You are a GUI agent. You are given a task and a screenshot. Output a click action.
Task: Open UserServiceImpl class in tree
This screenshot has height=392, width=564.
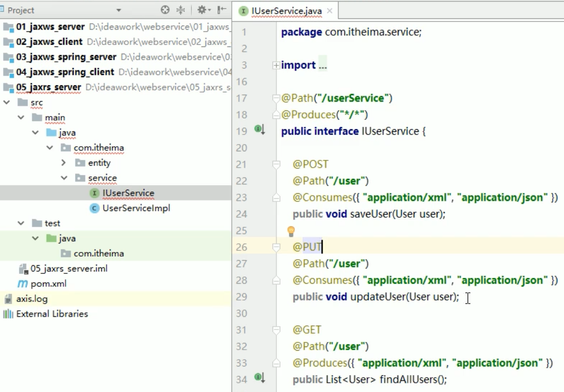[137, 208]
